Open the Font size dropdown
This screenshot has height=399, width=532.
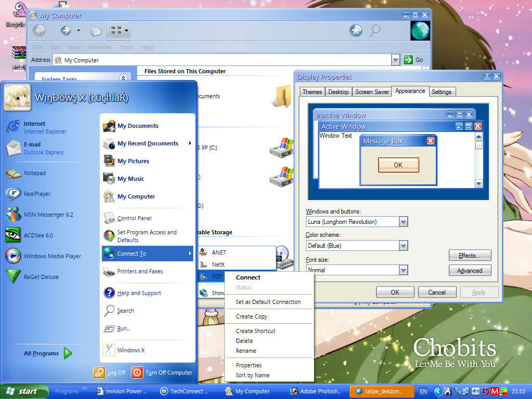tap(403, 270)
